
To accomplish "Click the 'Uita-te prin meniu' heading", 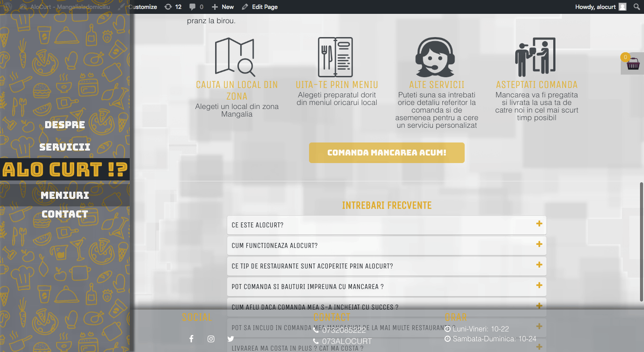I will coord(337,85).
